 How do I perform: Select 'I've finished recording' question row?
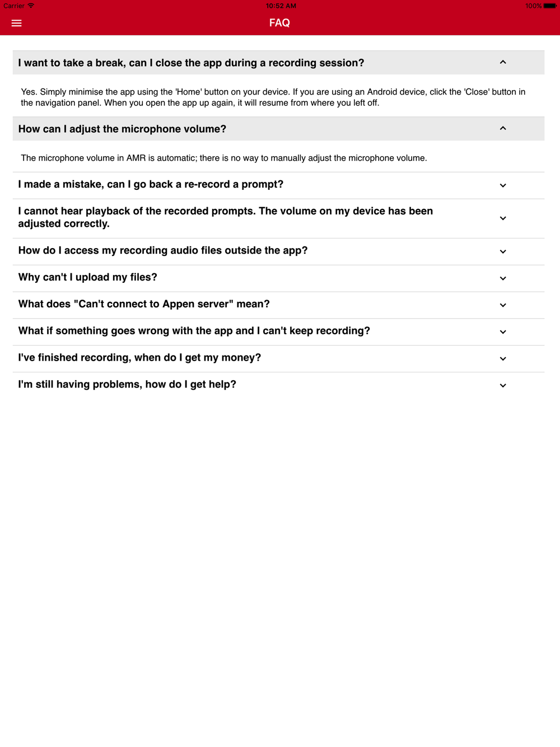pyautogui.click(x=278, y=359)
